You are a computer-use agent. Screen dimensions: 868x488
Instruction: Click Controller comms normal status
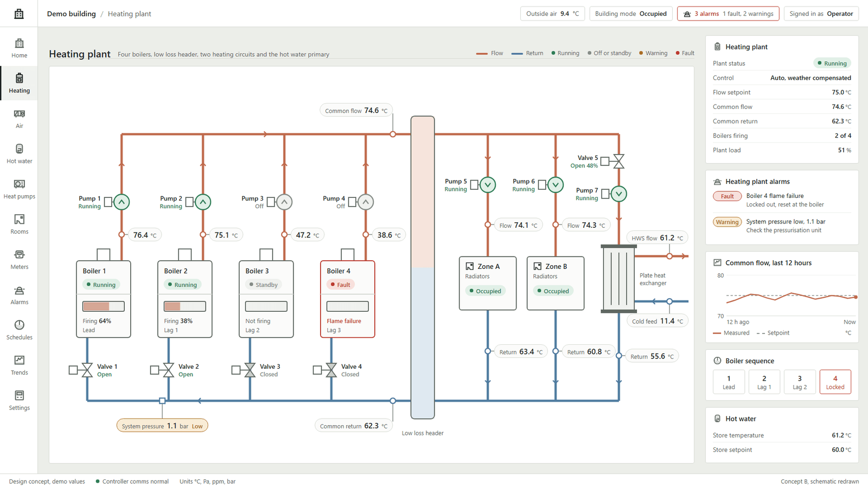[132, 481]
